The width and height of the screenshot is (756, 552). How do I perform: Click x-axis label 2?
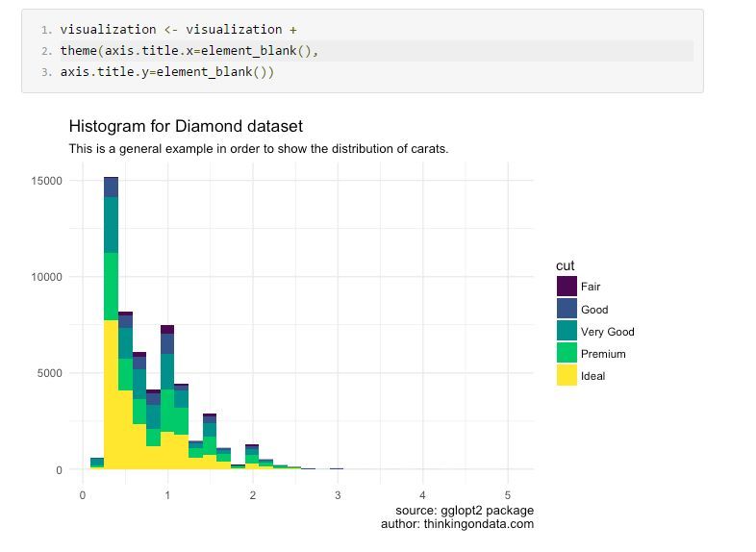tap(253, 495)
